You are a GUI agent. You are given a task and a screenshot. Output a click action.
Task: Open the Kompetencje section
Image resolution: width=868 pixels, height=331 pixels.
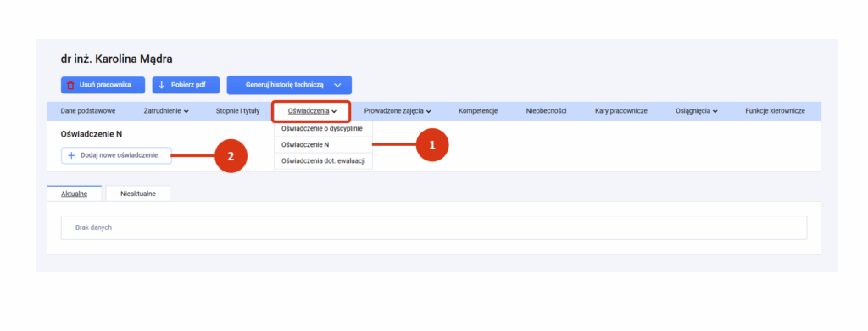click(478, 111)
